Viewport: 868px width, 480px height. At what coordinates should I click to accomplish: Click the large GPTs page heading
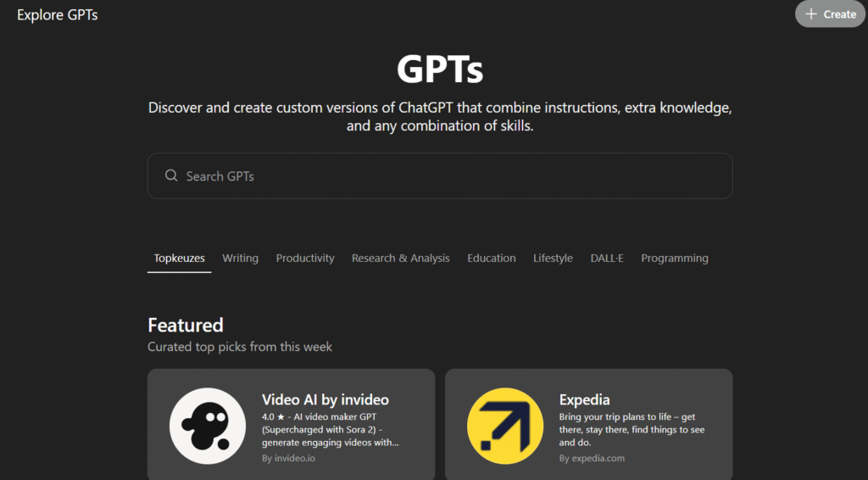[440, 70]
